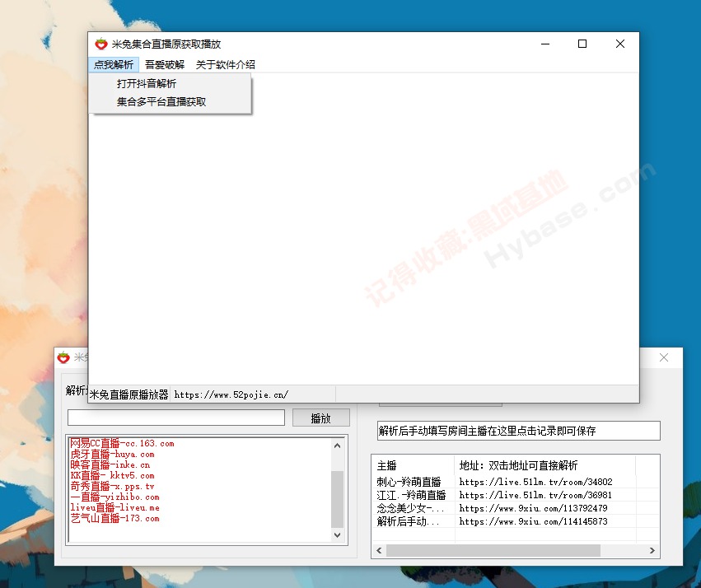
Task: Click the table horizontal scroll right arrow
Action: pyautogui.click(x=652, y=550)
